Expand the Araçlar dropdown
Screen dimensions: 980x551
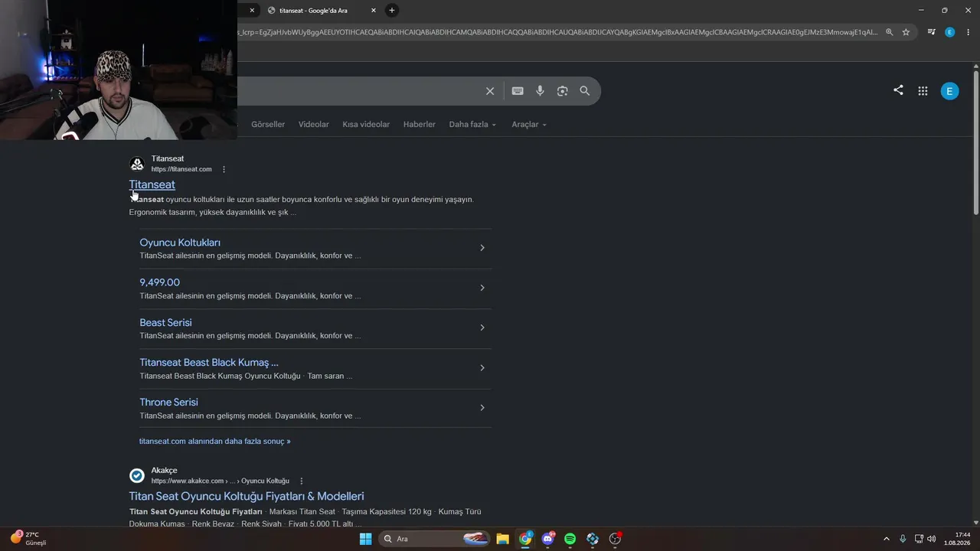point(529,125)
